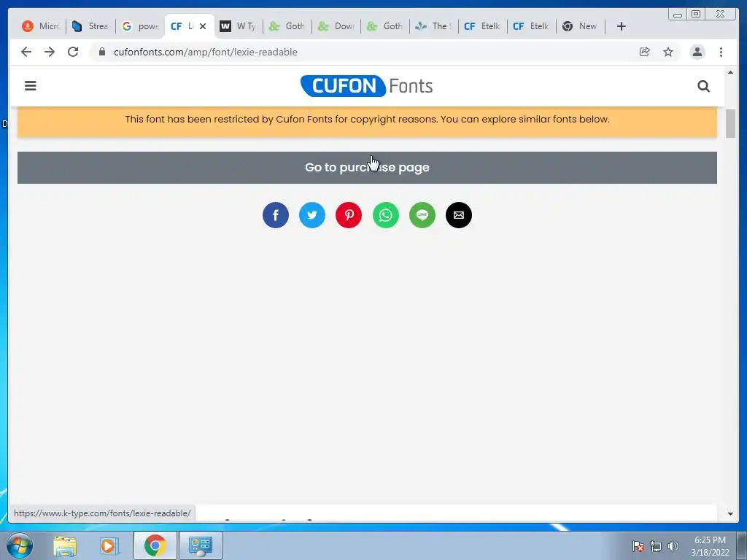The width and height of the screenshot is (747, 560).
Task: Share on Pinterest
Action: click(x=349, y=215)
